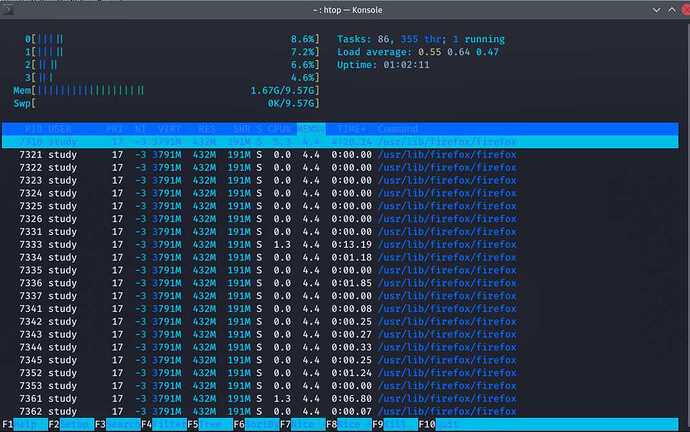690x432 pixels.
Task: Click the CPU 2 meter showing 6.6%
Action: point(172,65)
